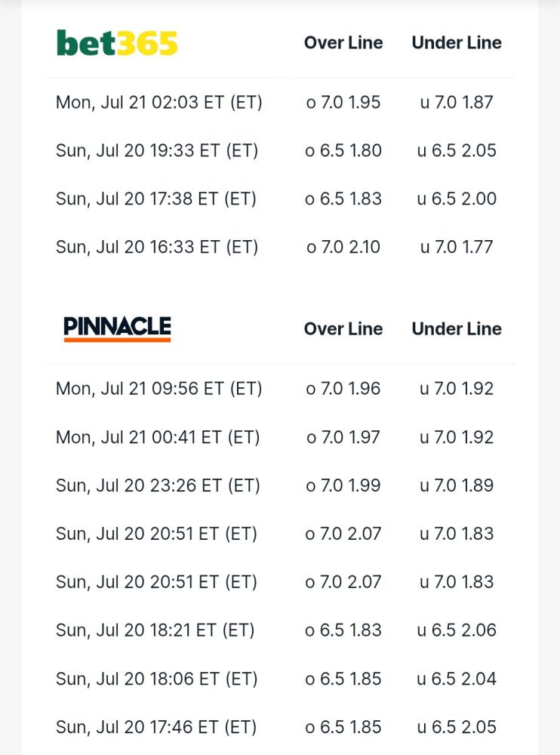Click bet365 over odds o 7.0 1.95

tap(343, 102)
